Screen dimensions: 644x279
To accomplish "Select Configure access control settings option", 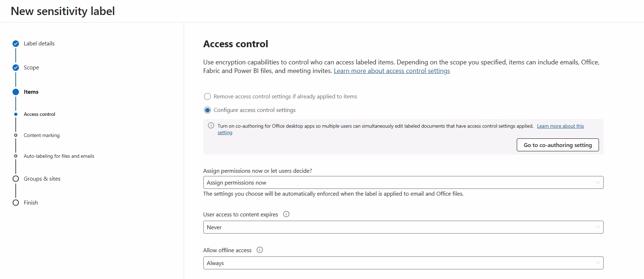I will pos(207,110).
